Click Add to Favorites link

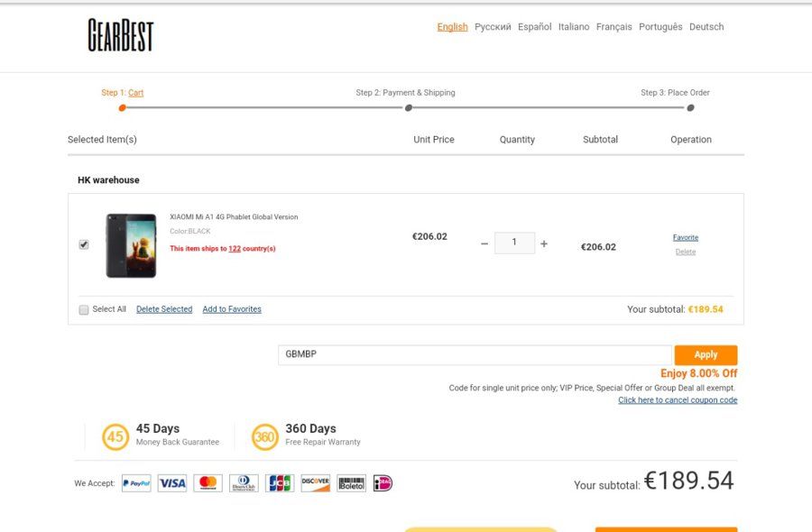[x=232, y=309]
